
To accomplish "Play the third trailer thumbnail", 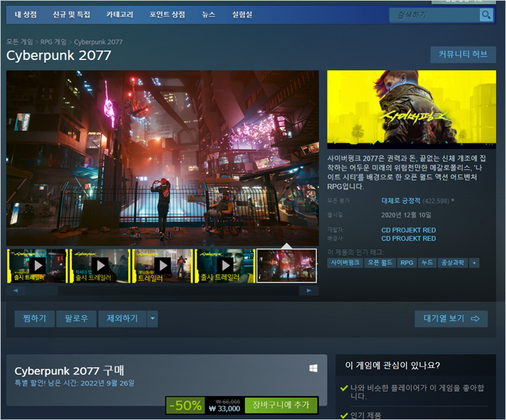I will (x=162, y=265).
